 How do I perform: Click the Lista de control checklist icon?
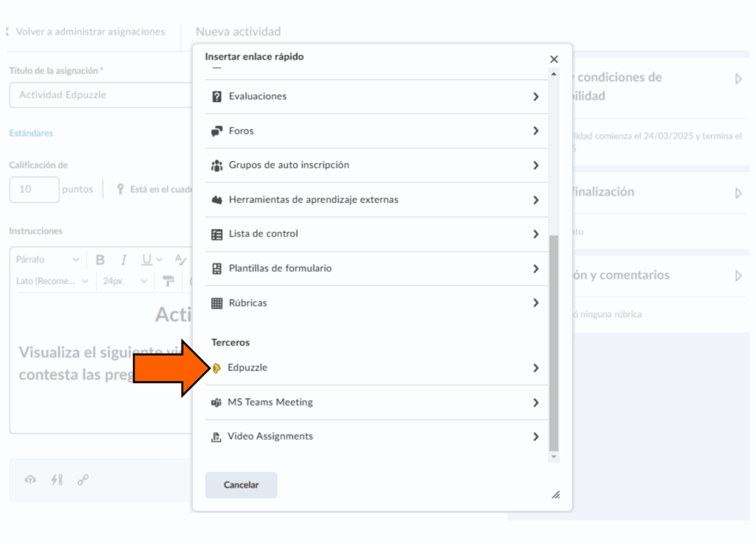click(x=217, y=234)
